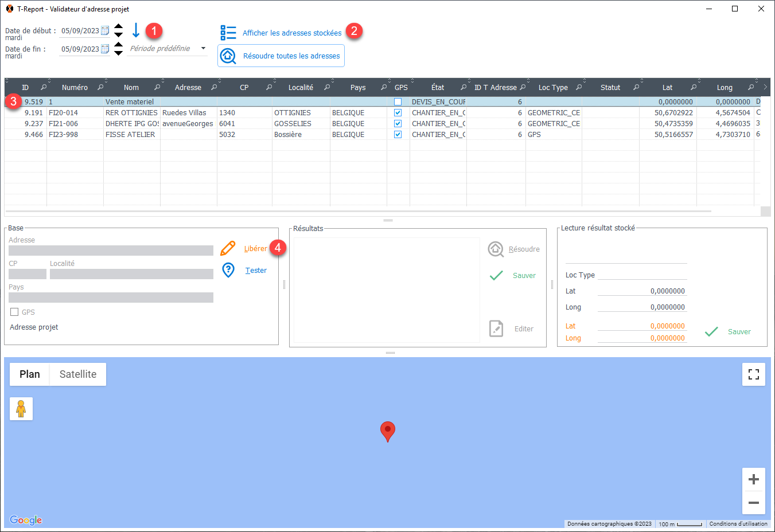
Task: Toggle fullscreen map view
Action: 753,374
